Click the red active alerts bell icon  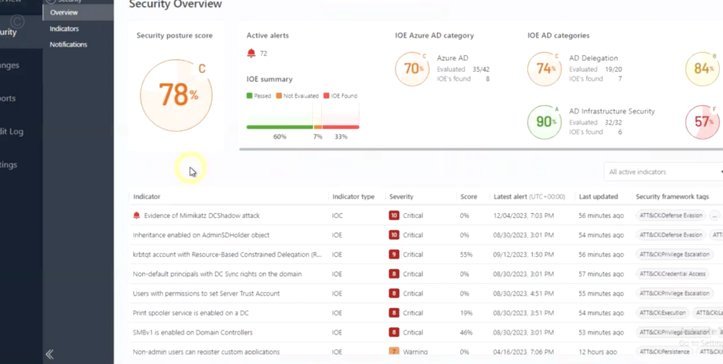click(x=251, y=53)
